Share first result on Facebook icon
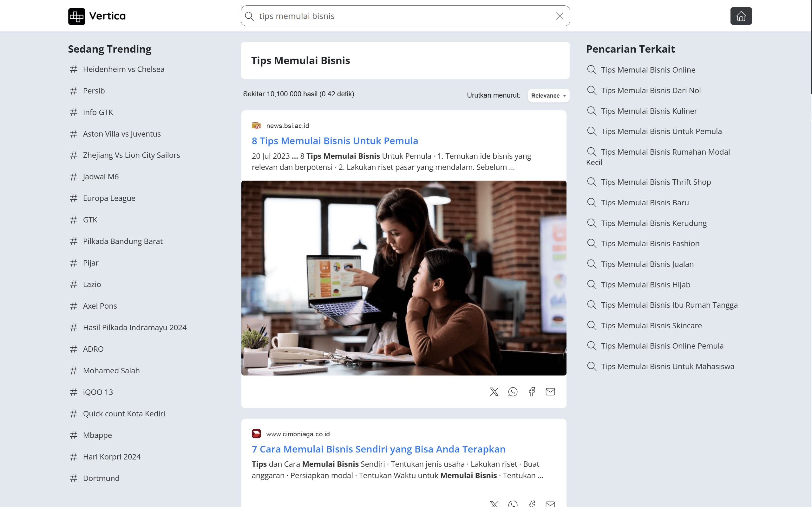Viewport: 812px width, 507px height. tap(532, 392)
